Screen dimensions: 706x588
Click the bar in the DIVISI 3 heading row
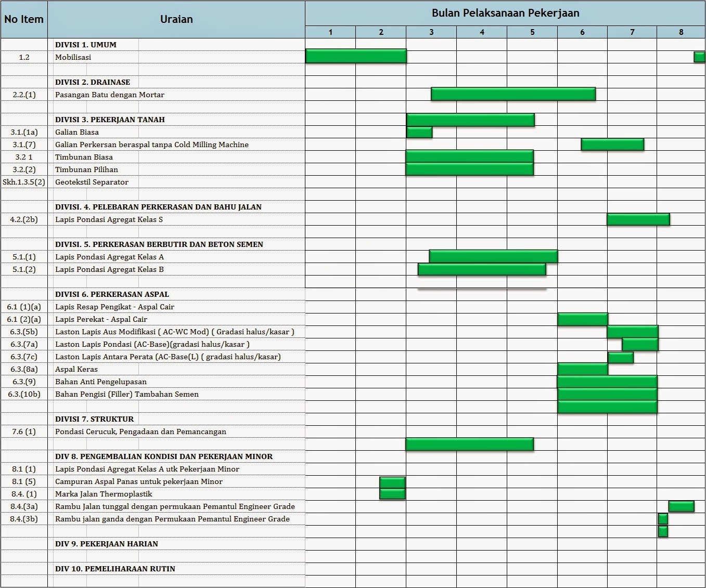(470, 120)
